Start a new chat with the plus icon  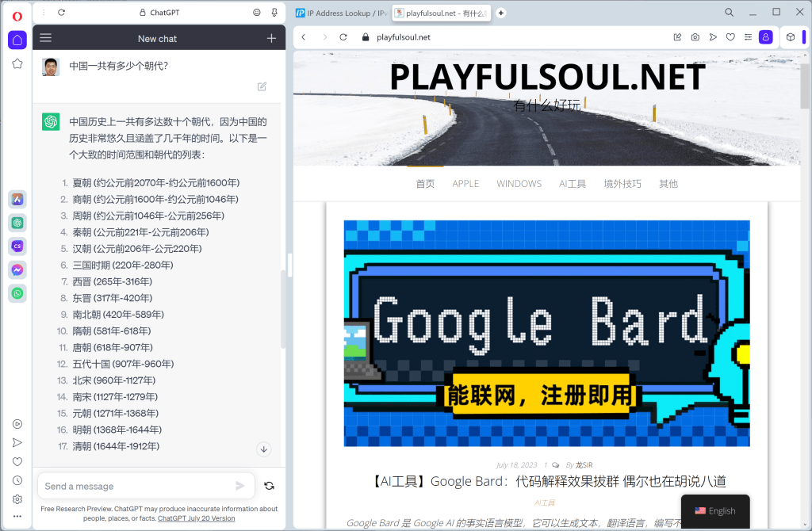pos(271,38)
